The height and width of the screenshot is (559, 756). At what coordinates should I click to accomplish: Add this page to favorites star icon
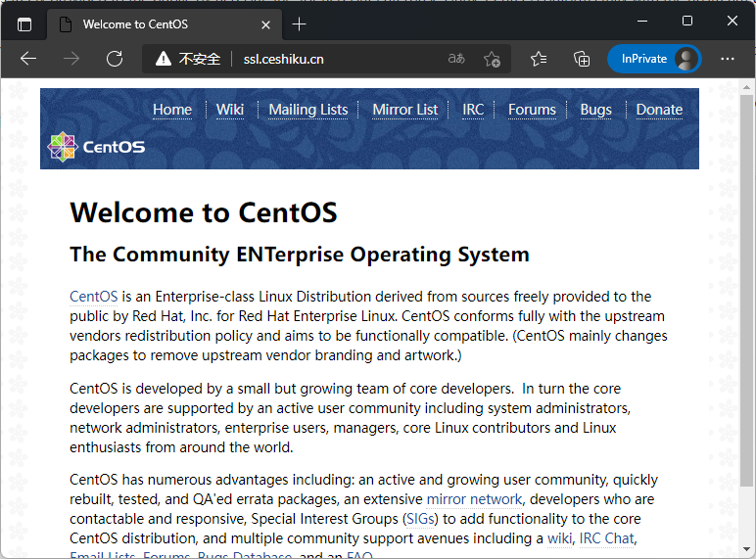(x=492, y=59)
